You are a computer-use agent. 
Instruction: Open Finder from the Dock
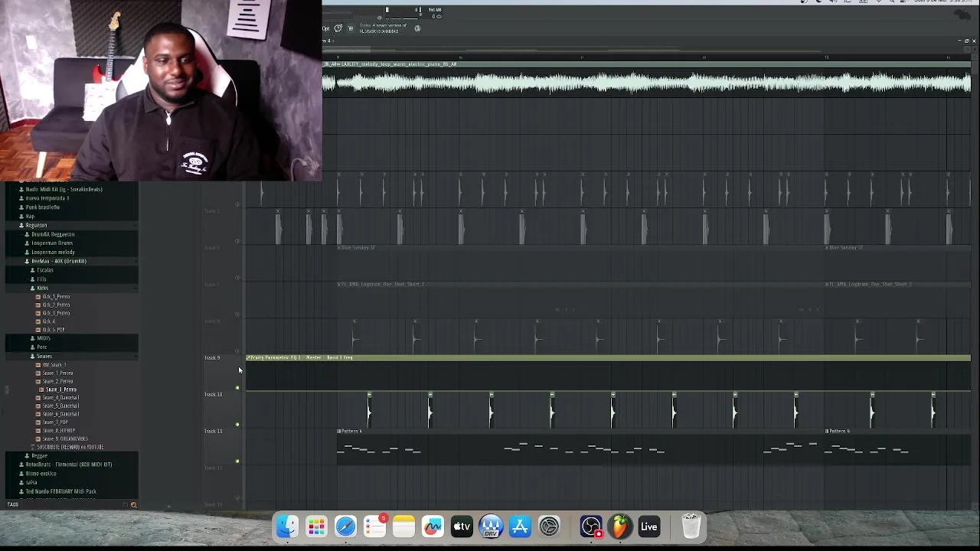pyautogui.click(x=287, y=527)
